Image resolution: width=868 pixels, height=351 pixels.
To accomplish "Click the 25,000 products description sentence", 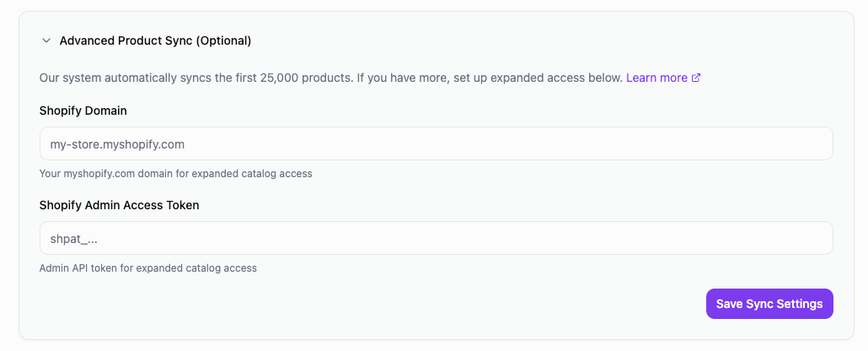I will pos(196,78).
